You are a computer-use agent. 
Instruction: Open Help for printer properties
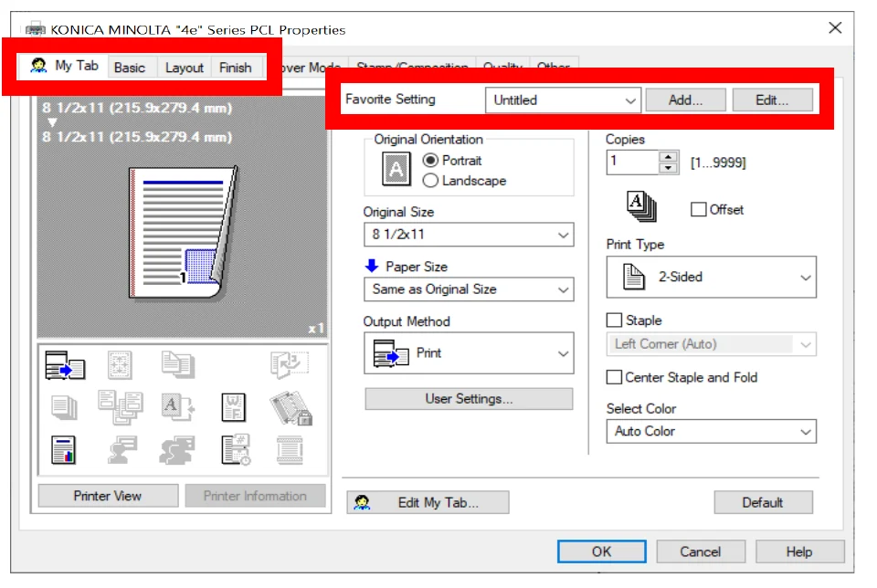[x=799, y=551]
